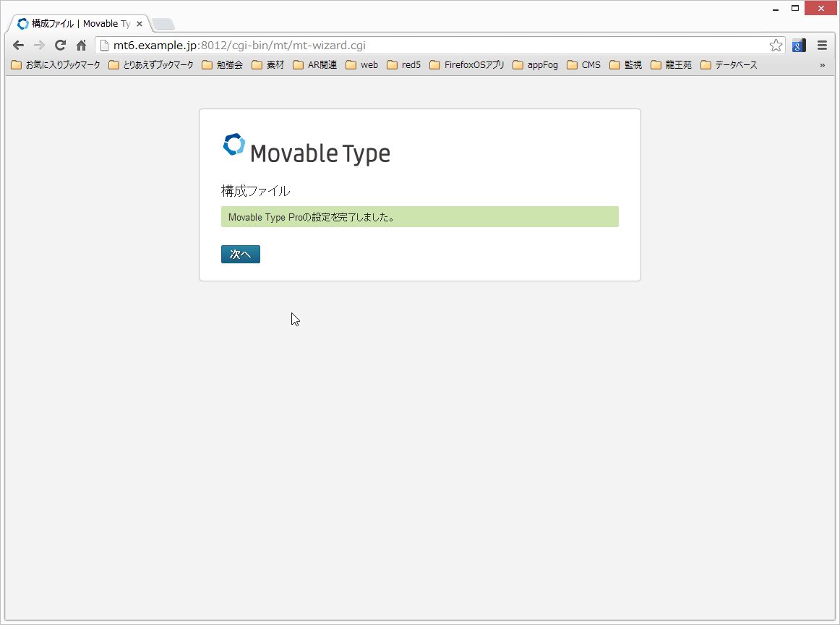Open the 勉強会 bookmark folder
The image size is (840, 625).
(x=223, y=65)
